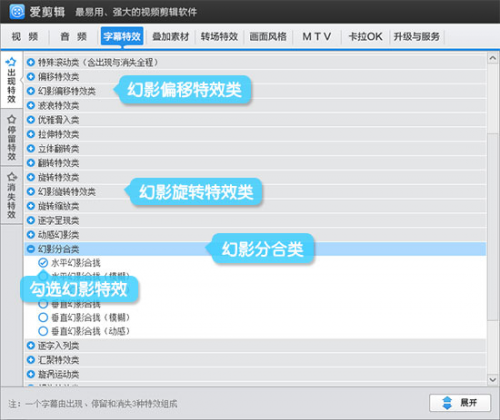Click the note text 一个字幕由出现、停留和消失3种特效组成
Viewport: 500px width, 420px height.
pyautogui.click(x=101, y=404)
